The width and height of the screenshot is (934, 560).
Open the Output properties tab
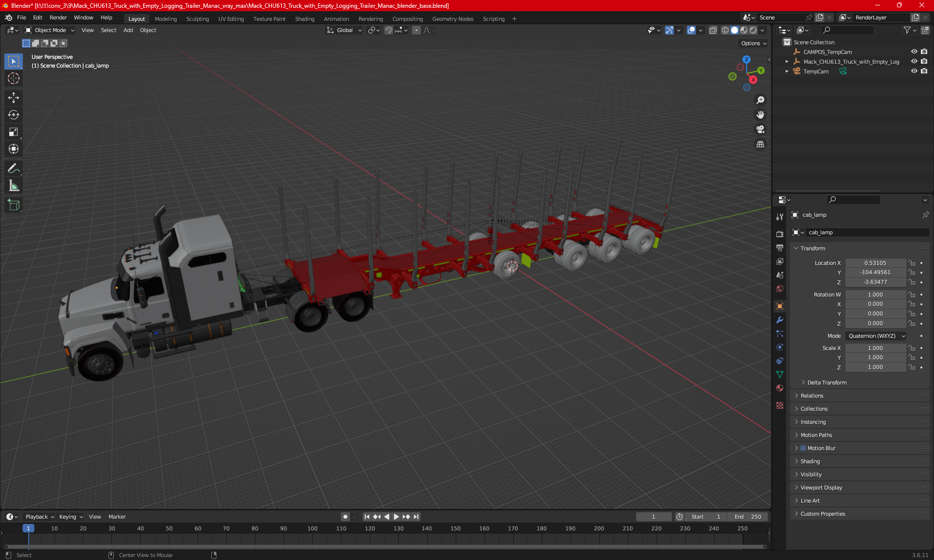pos(780,248)
